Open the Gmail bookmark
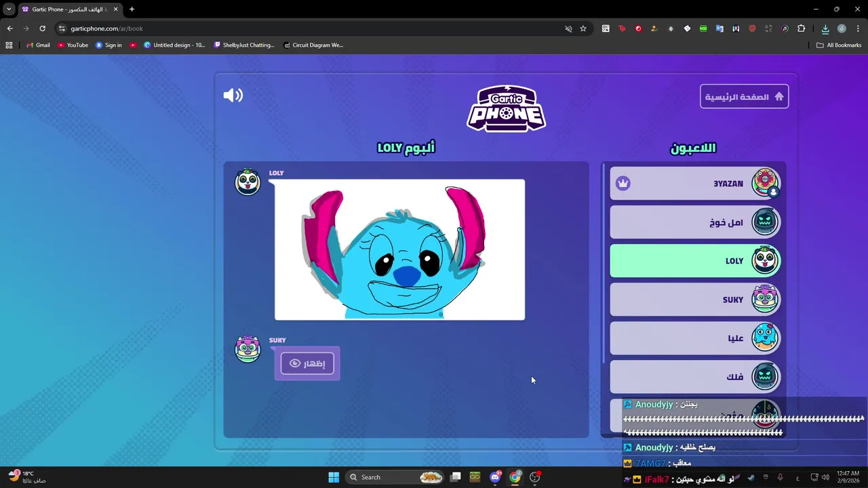This screenshot has height=488, width=868. (38, 45)
